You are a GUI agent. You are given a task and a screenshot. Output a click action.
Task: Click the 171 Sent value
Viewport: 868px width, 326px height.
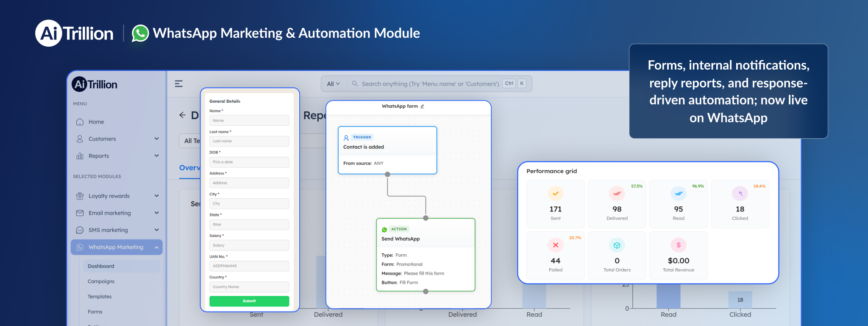[x=556, y=209]
